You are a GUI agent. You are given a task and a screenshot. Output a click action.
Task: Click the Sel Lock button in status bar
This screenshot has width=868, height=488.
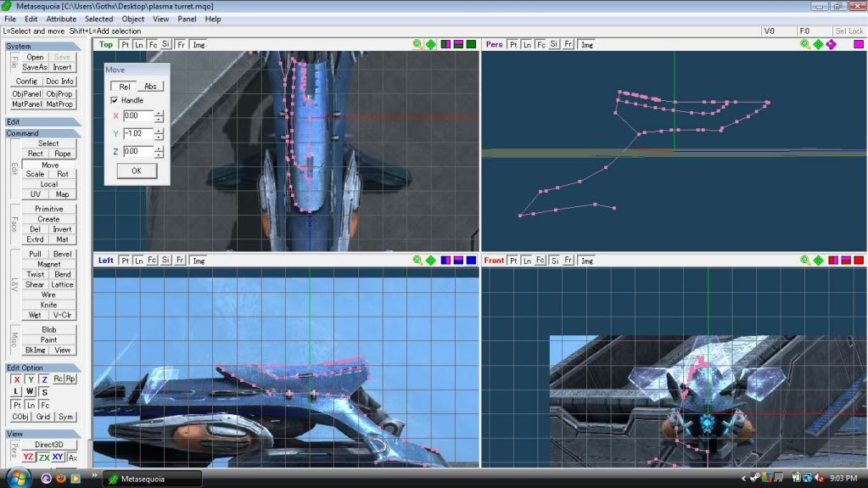pos(849,31)
